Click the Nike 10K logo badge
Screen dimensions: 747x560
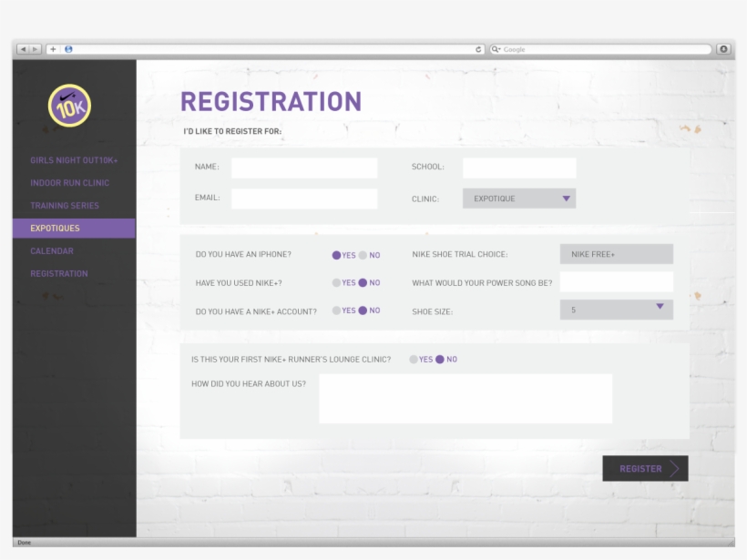click(69, 106)
